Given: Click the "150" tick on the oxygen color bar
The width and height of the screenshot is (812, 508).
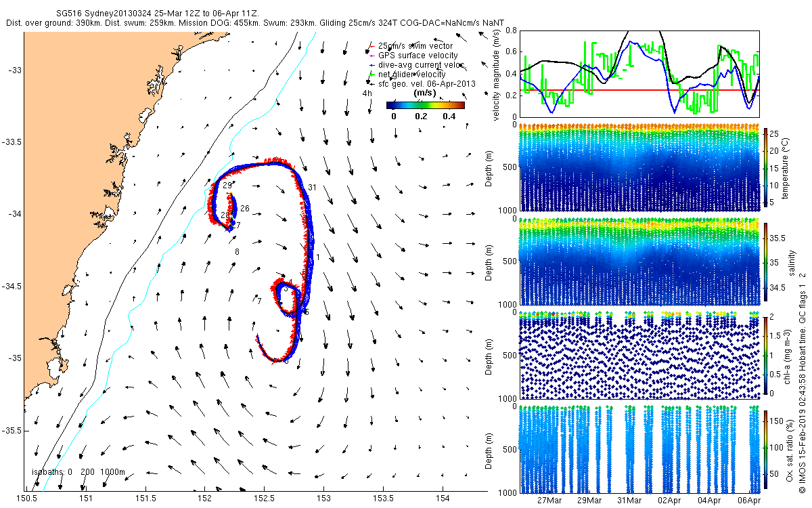Looking at the screenshot, I should (778, 421).
